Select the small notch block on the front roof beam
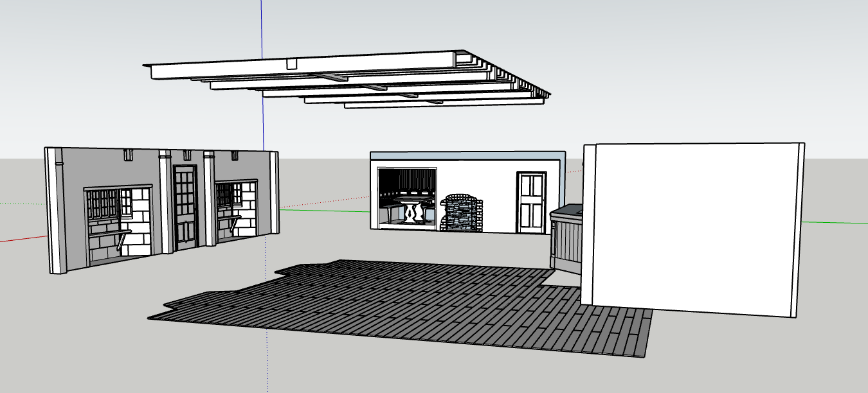Screen dimensions: 868x393 click(291, 64)
